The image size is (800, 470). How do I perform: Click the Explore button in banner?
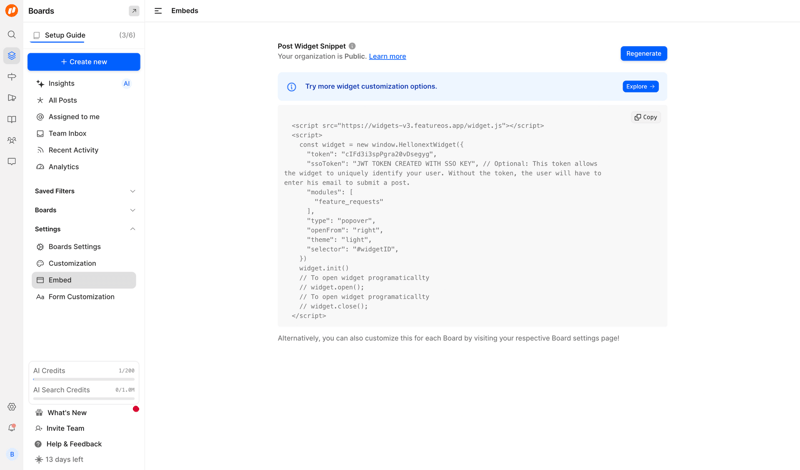(640, 87)
